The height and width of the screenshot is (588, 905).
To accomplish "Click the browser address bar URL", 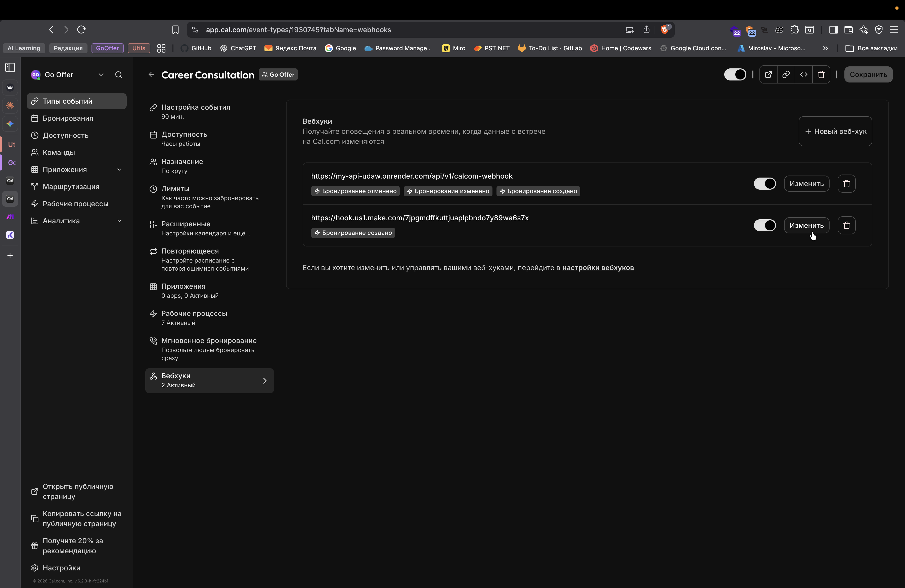I will coord(298,30).
